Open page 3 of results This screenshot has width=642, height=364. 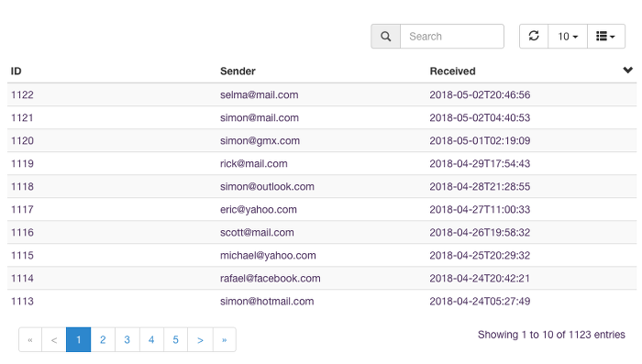click(x=127, y=339)
